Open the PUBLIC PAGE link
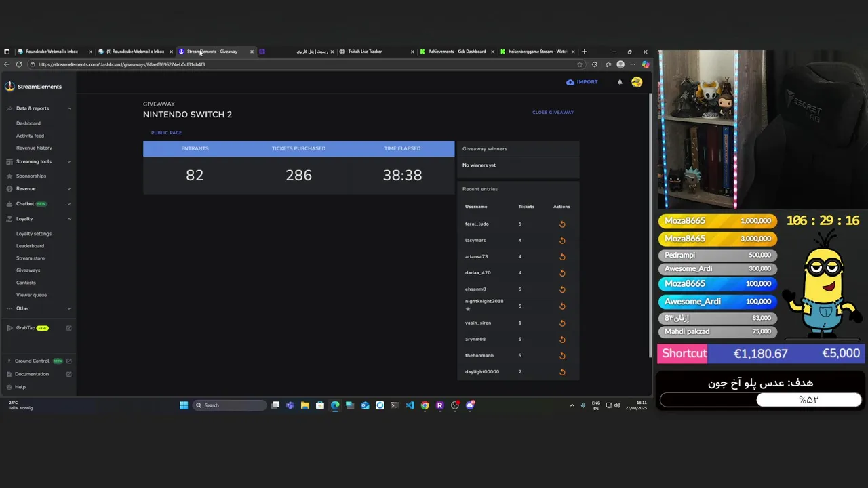The width and height of the screenshot is (868, 488). 166,133
